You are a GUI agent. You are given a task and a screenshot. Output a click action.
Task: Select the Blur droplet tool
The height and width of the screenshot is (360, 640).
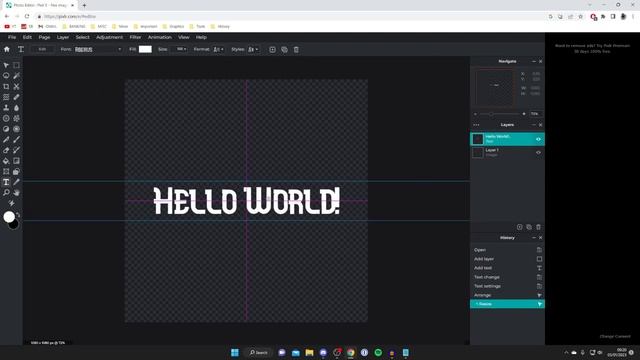16,108
